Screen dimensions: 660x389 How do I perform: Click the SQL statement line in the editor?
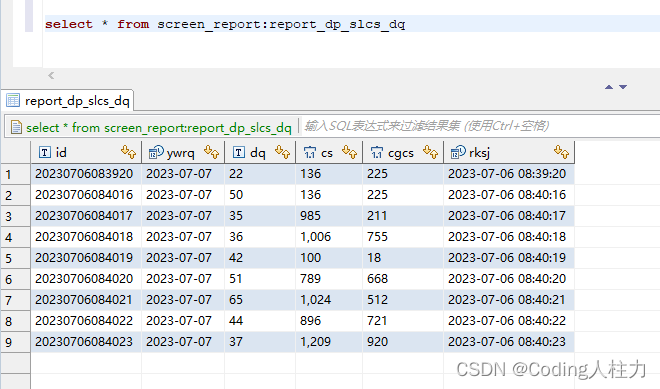(x=225, y=24)
